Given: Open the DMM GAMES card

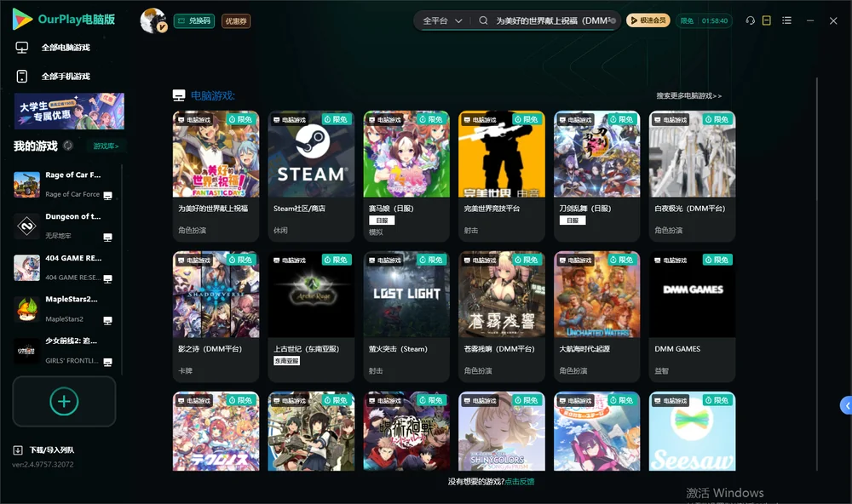Looking at the screenshot, I should 692,317.
